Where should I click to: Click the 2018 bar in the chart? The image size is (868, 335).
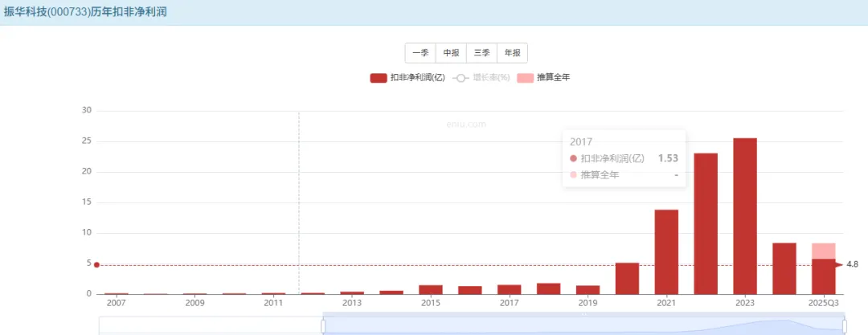click(549, 288)
